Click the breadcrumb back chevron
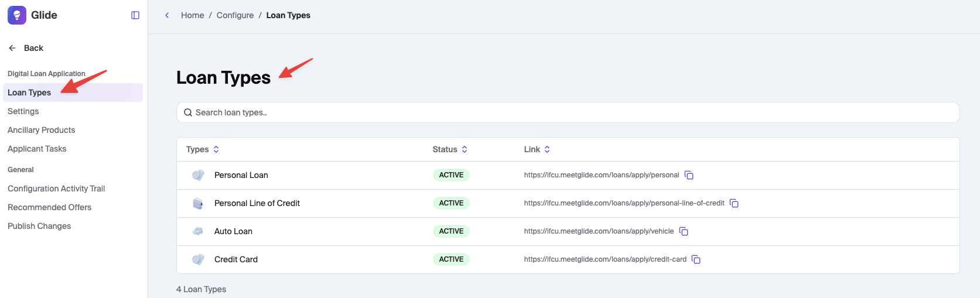 pyautogui.click(x=167, y=15)
